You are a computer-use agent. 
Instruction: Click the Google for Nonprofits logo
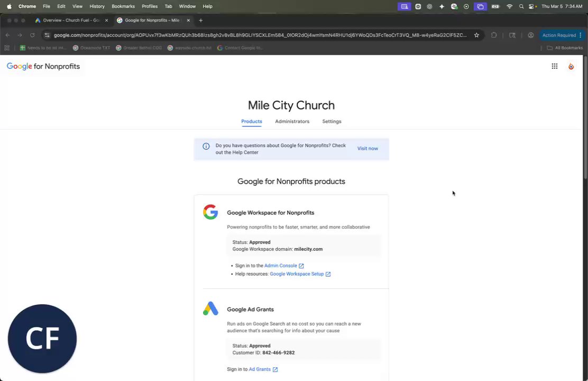pos(43,67)
